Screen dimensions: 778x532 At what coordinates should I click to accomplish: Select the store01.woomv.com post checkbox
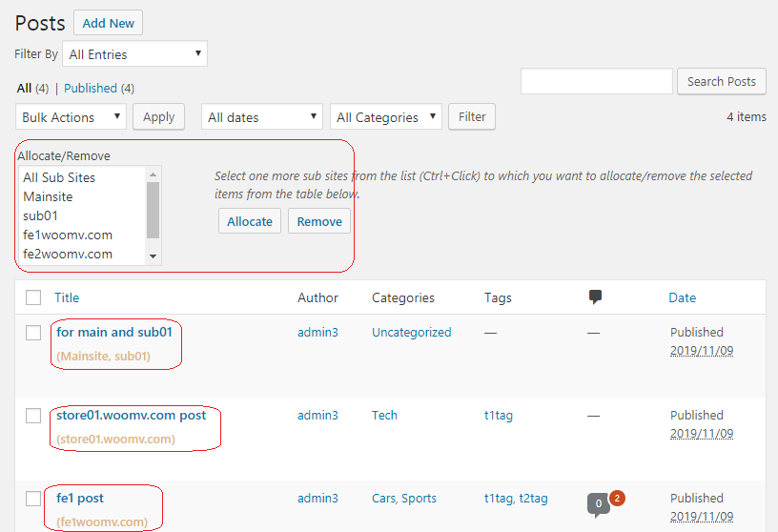[33, 416]
